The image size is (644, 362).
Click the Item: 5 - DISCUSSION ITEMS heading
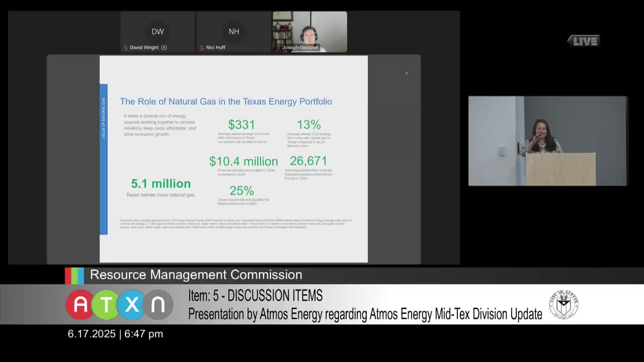point(256,296)
